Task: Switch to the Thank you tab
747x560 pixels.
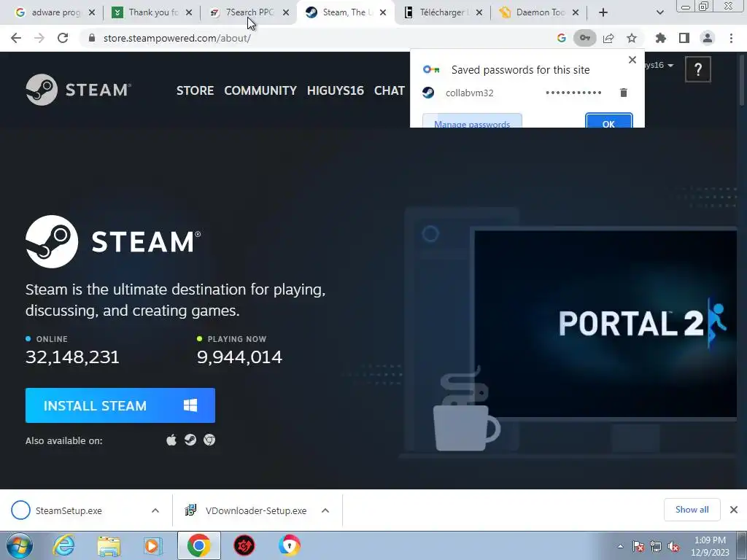Action: pos(152,12)
